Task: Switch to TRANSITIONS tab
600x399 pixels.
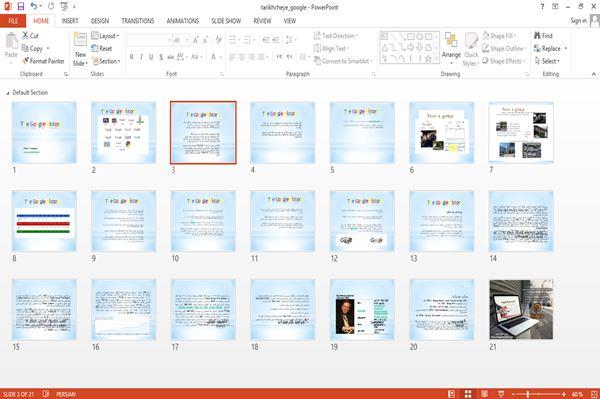Action: point(138,21)
